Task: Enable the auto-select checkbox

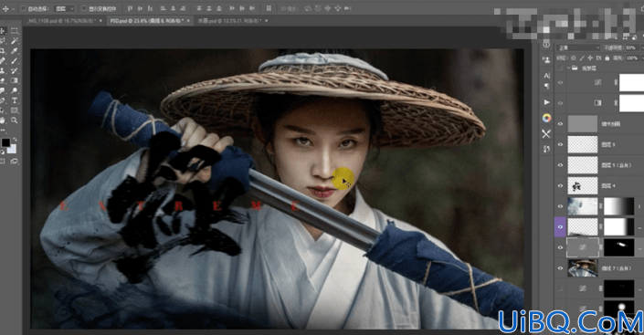Action: [24, 8]
